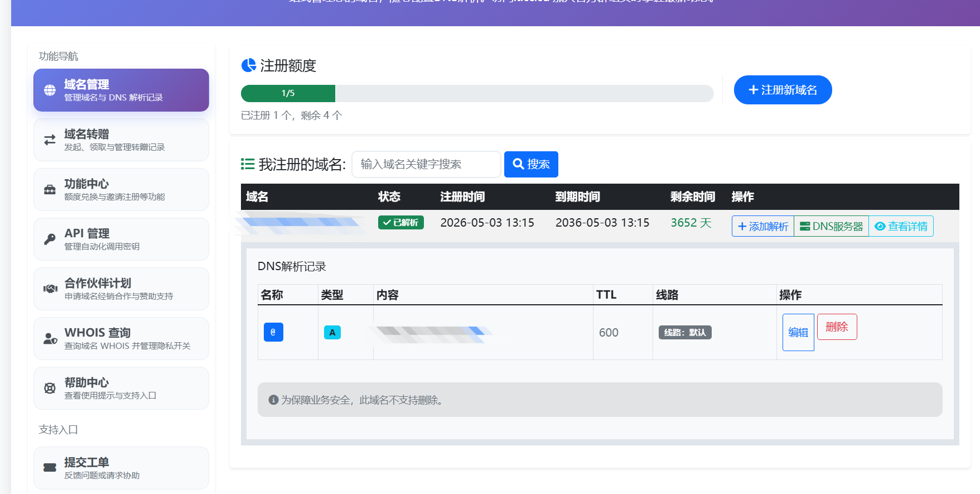Click the 内容 column header in DNS records
980x494 pixels.
point(388,295)
